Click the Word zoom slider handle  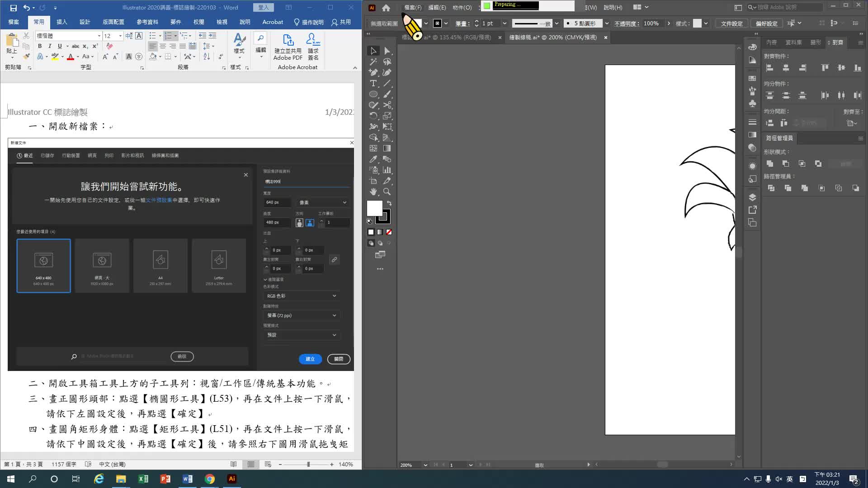(x=308, y=465)
